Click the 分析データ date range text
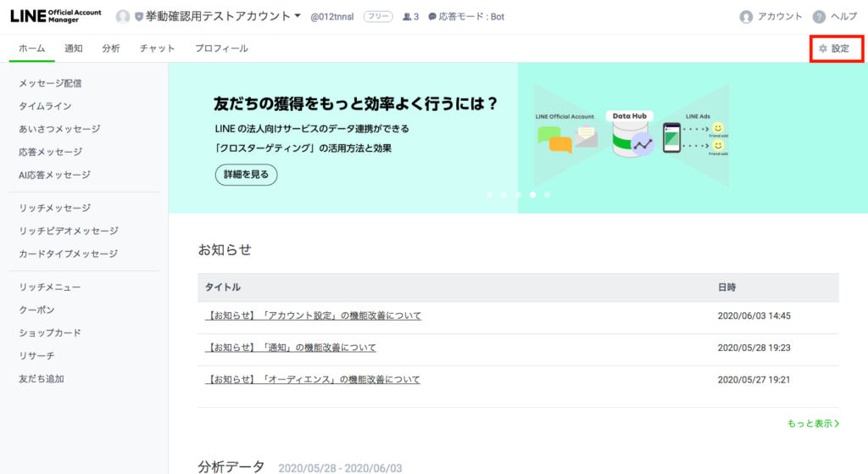Image resolution: width=868 pixels, height=474 pixels. click(x=340, y=468)
